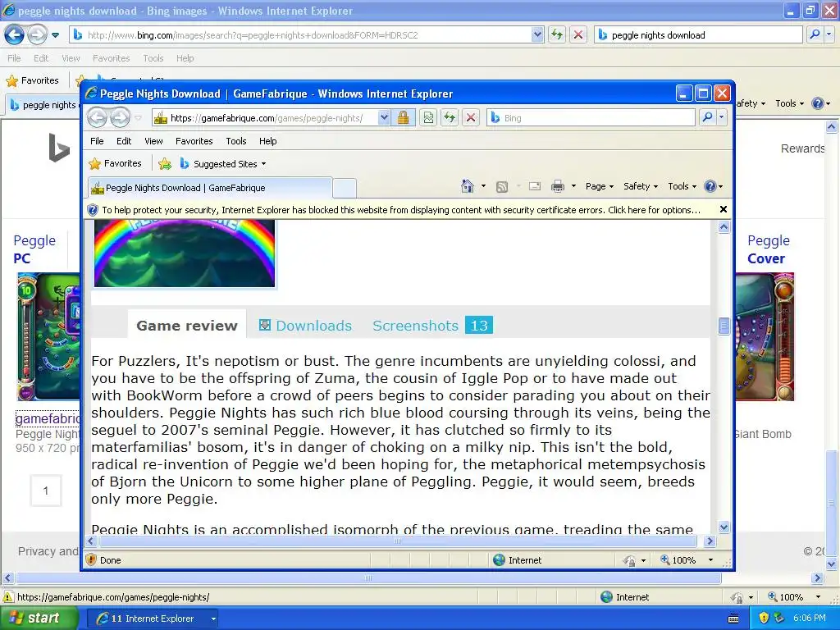Click the Home icon in command bar
Screen dimensions: 840x630
pos(467,186)
